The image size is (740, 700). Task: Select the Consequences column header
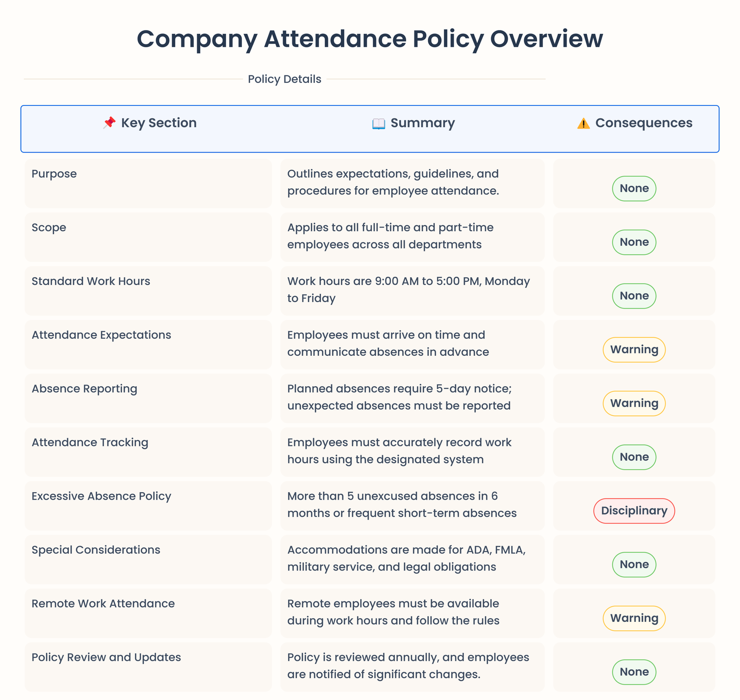coord(643,123)
